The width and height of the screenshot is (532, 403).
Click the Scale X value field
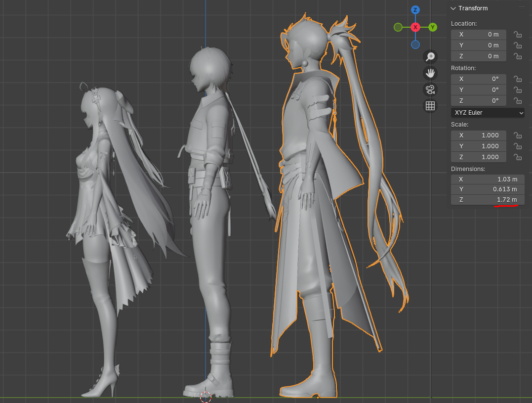click(478, 135)
